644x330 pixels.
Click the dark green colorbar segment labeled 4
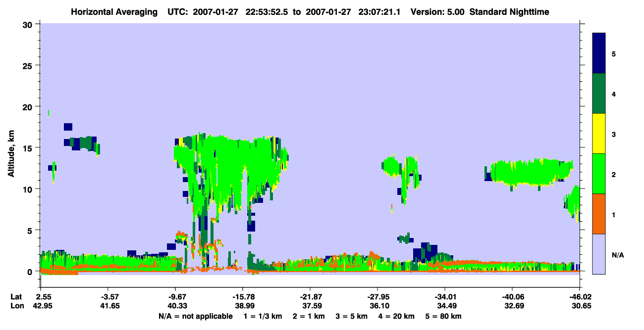(599, 94)
